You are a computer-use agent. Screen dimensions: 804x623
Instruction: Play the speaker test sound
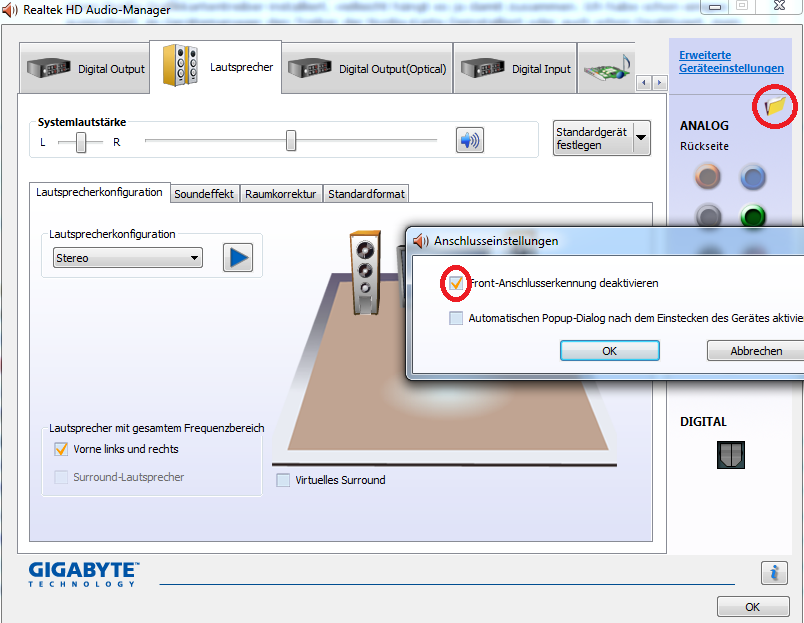coord(238,257)
